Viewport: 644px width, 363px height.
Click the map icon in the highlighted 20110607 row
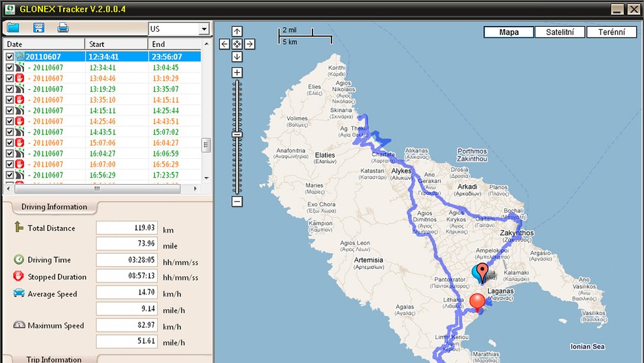(x=19, y=57)
